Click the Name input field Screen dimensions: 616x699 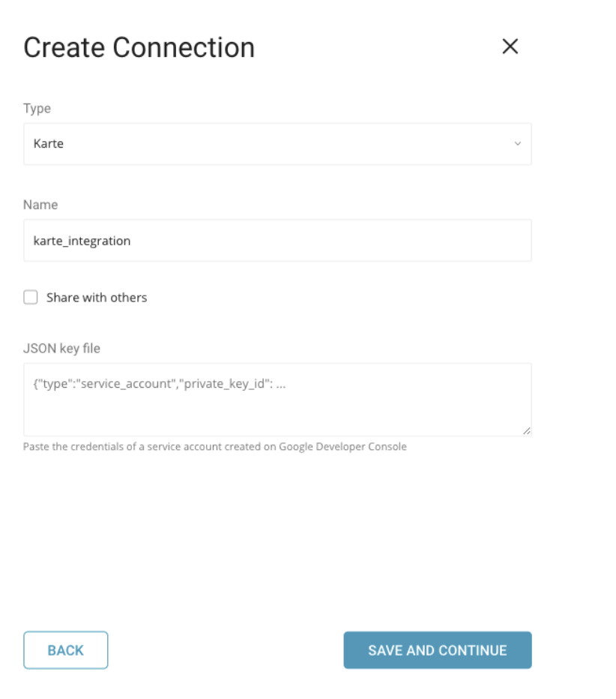click(277, 241)
